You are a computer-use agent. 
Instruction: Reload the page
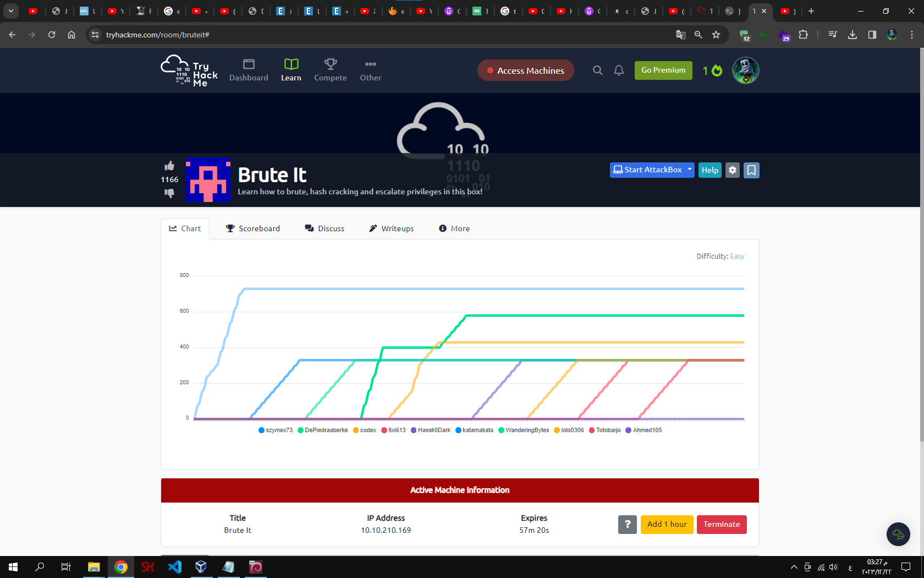52,35
